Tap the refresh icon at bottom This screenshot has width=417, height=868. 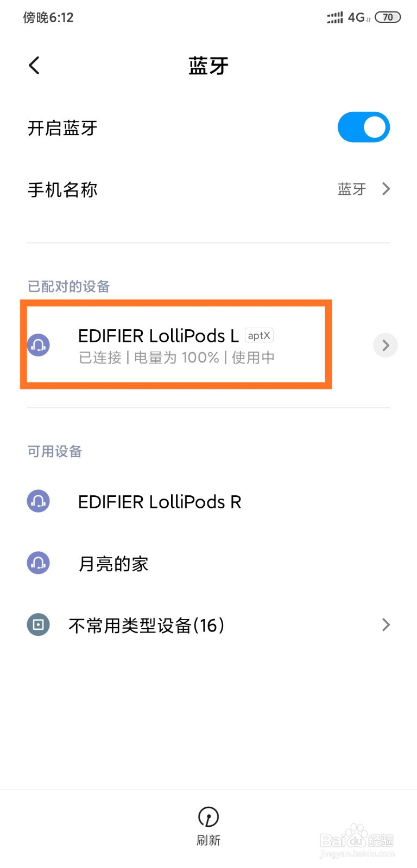point(208,817)
